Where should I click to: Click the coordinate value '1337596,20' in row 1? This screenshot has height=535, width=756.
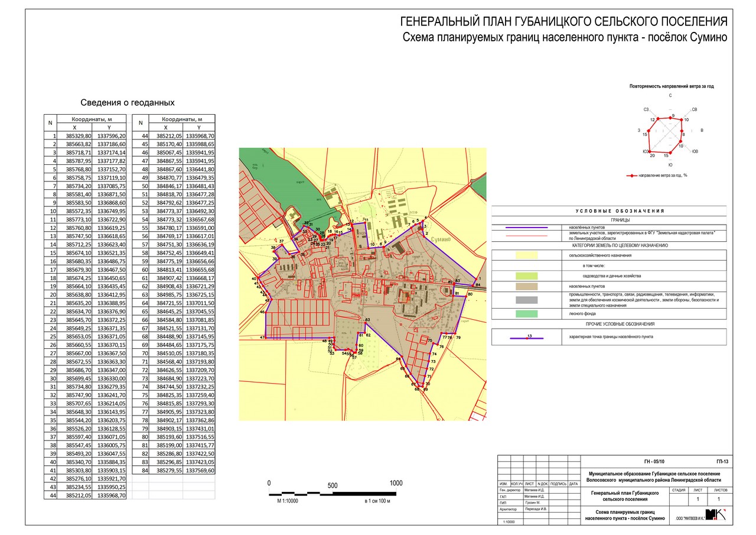(x=112, y=136)
